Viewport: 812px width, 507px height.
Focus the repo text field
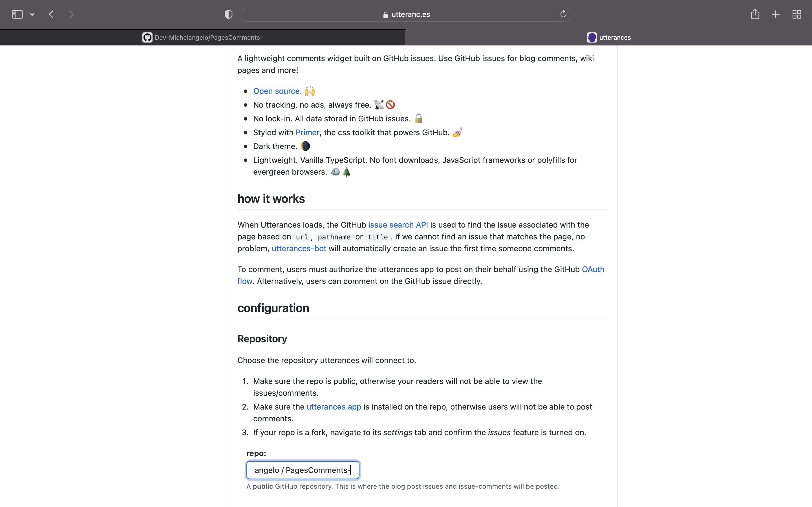(x=303, y=470)
